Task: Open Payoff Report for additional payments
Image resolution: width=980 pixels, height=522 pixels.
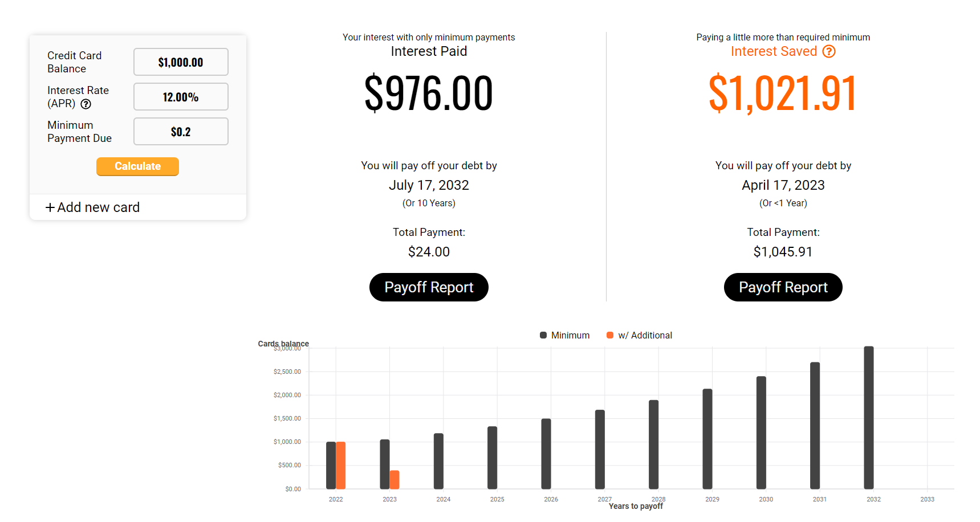Action: [x=783, y=287]
